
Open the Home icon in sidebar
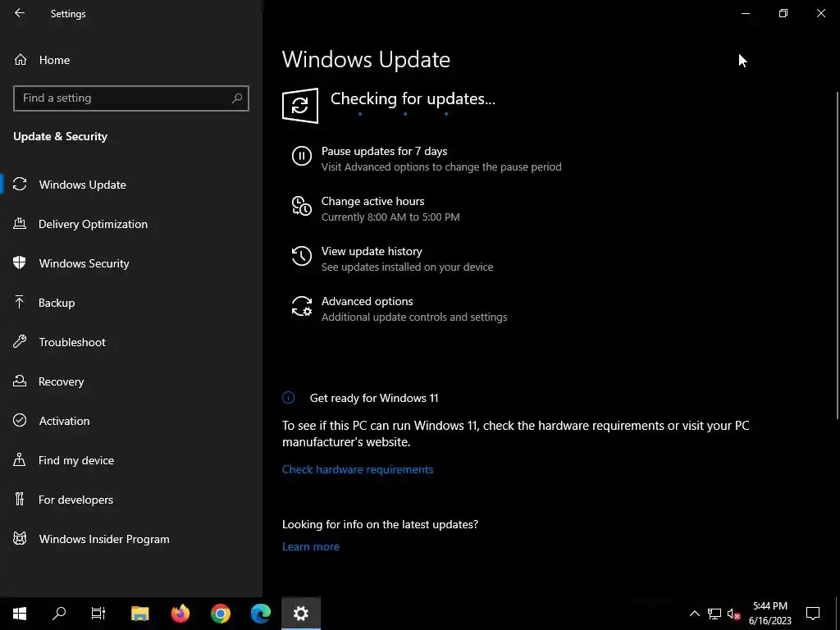[21, 59]
